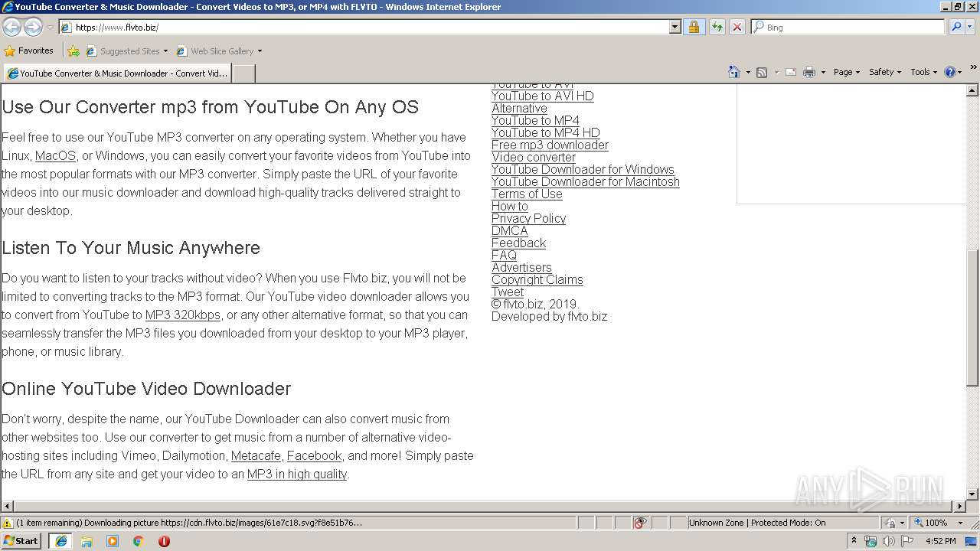Image resolution: width=980 pixels, height=551 pixels.
Task: Open the Facebook link in paragraph
Action: click(x=314, y=455)
